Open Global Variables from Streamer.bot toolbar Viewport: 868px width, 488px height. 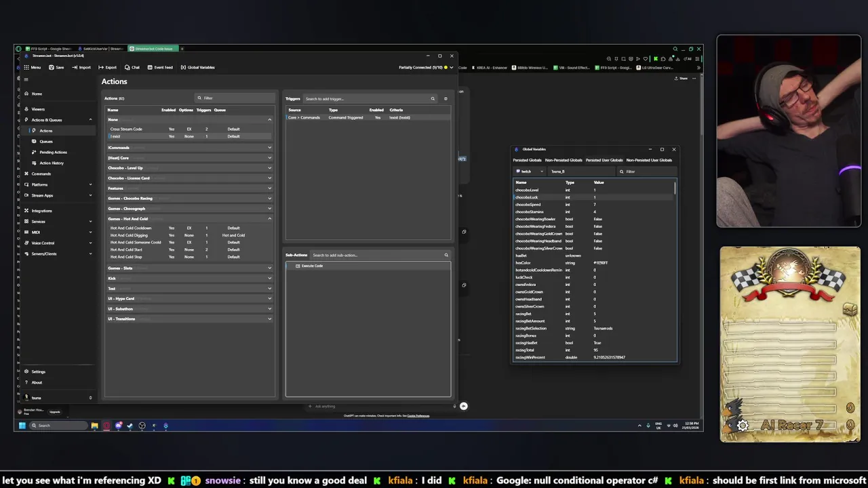point(197,67)
